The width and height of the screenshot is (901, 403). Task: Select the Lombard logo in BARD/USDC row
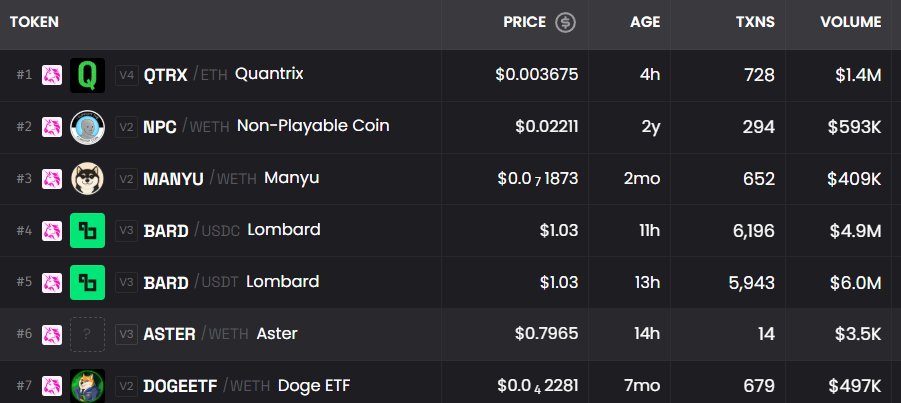(x=87, y=231)
